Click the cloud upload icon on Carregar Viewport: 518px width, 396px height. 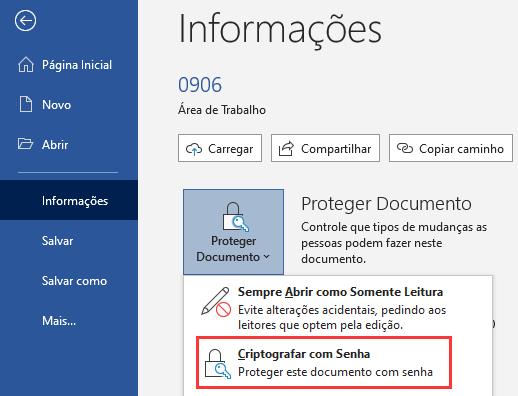pyautogui.click(x=194, y=149)
